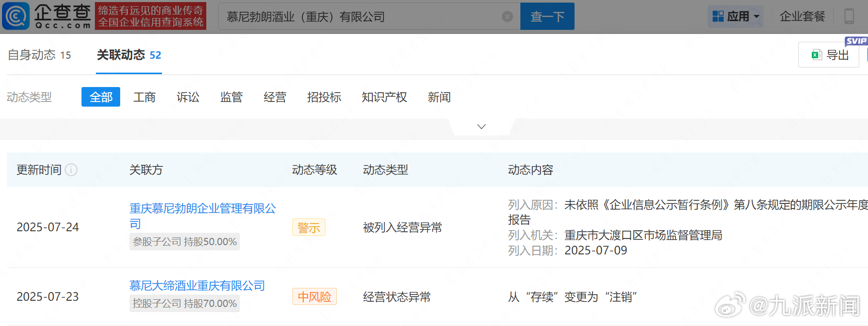This screenshot has height=326, width=868.
Task: Click the 查一下 search button
Action: point(547,16)
